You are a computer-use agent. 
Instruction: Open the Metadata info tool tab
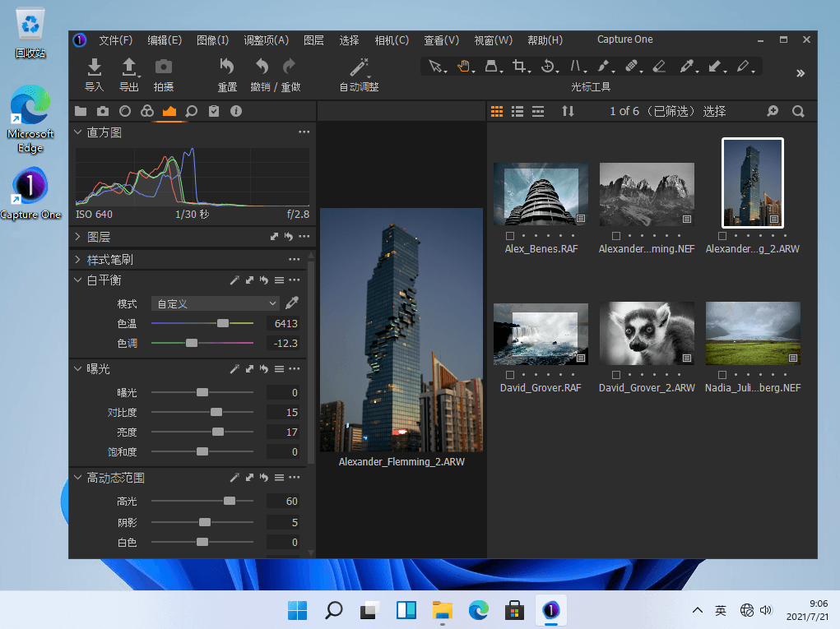tap(236, 111)
